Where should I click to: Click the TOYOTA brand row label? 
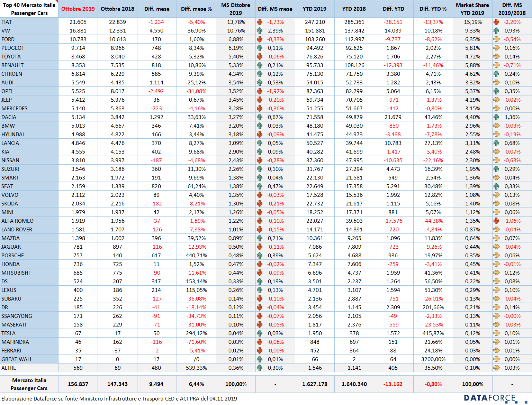[x=11, y=56]
